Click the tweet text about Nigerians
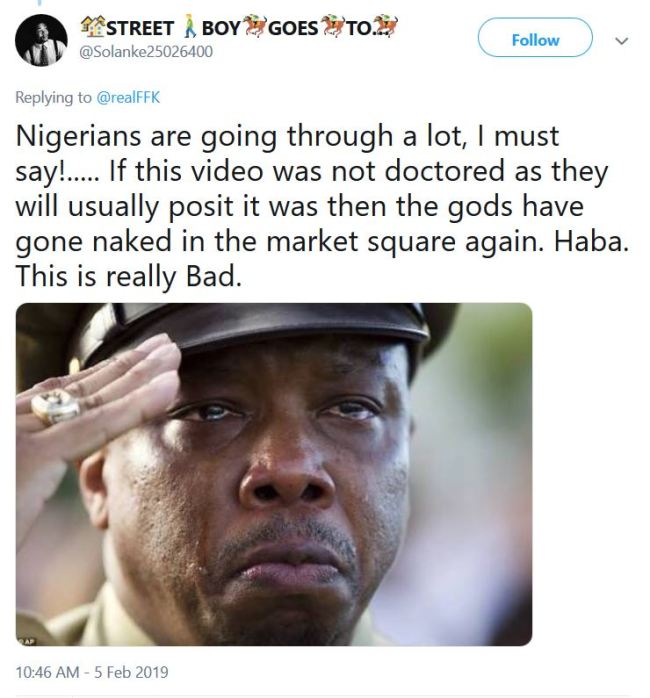Viewport: 650px width, 698px height. [x=323, y=206]
